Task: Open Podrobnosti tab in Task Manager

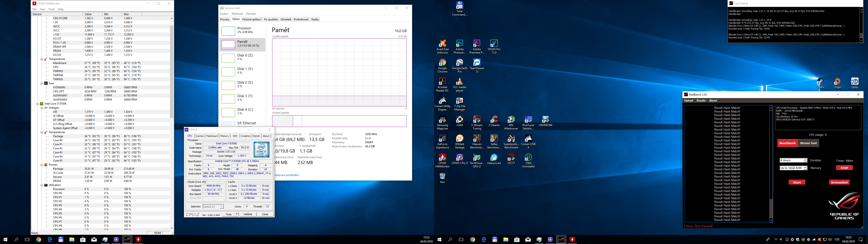Action: (x=301, y=20)
